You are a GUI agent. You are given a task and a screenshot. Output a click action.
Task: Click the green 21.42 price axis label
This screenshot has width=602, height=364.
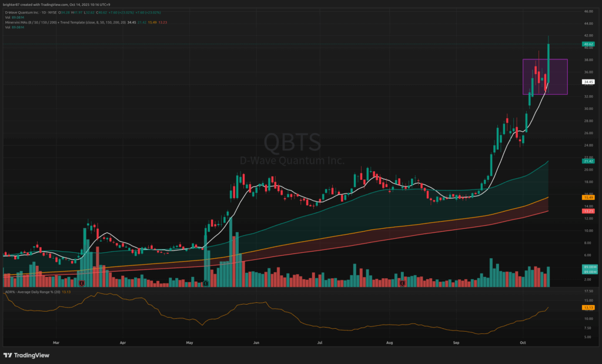click(x=587, y=161)
